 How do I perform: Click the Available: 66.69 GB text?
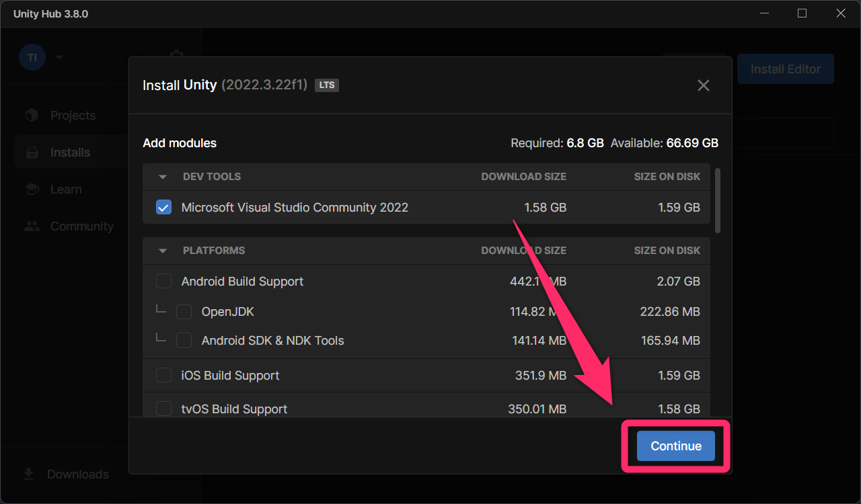coord(665,143)
